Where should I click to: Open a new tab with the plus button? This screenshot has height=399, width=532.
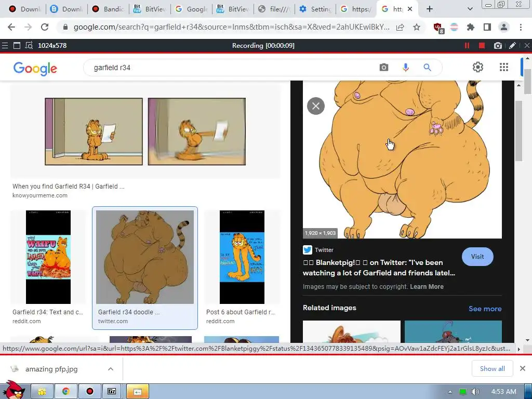click(430, 9)
